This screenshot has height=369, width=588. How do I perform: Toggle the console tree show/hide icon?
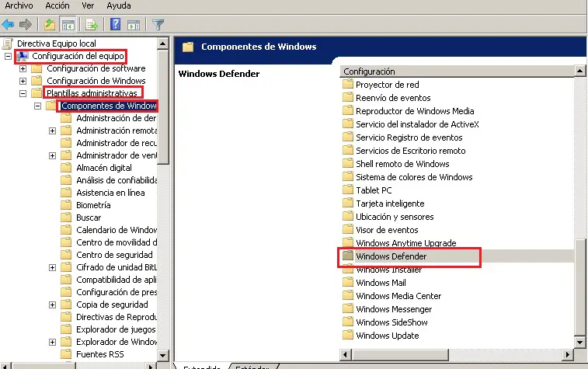[68, 25]
